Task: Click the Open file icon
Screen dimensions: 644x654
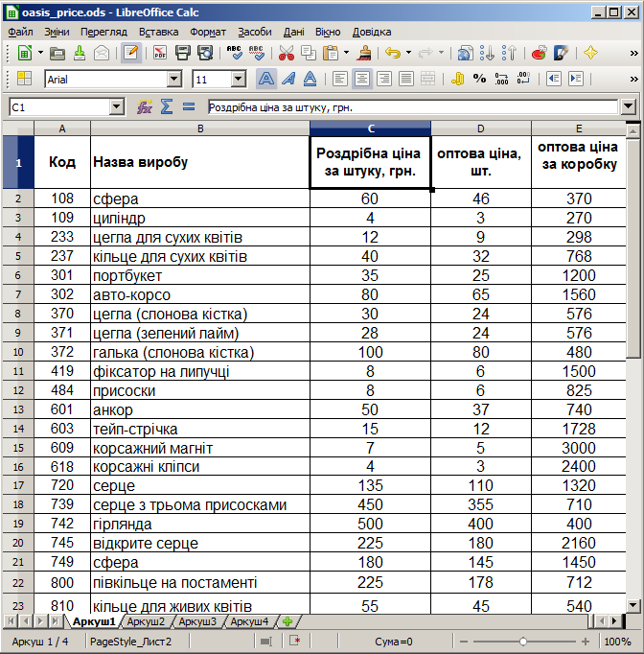Action: click(x=57, y=53)
